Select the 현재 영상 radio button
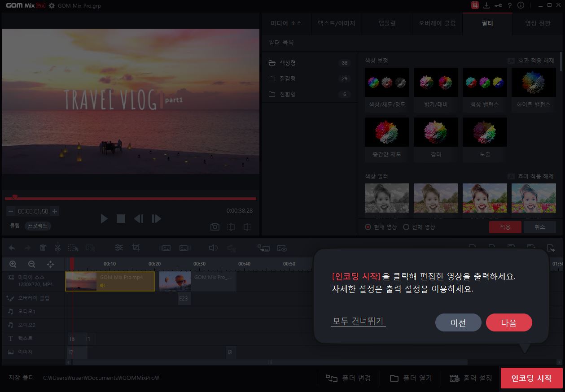This screenshot has width=565, height=392. tap(368, 227)
